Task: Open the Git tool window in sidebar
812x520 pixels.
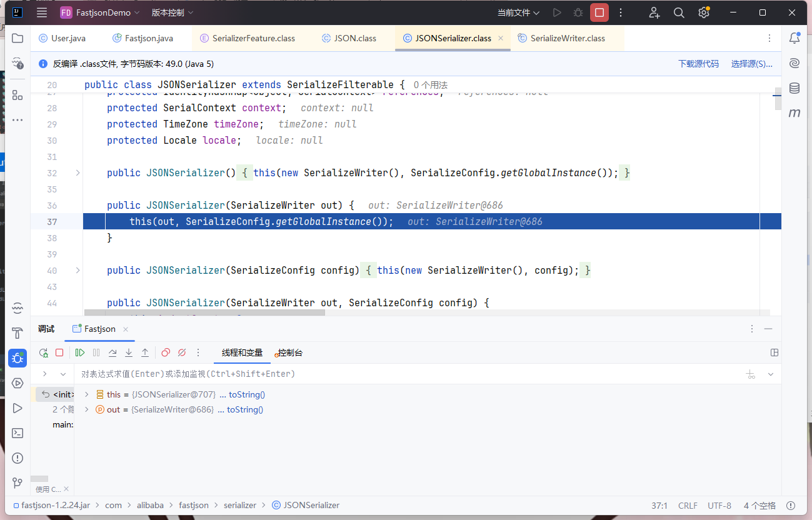Action: (x=18, y=483)
